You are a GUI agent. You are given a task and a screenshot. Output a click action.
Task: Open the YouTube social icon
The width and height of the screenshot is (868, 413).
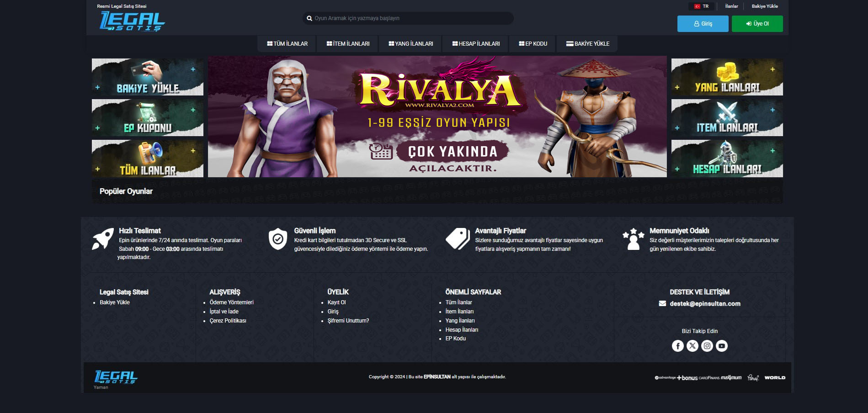pyautogui.click(x=721, y=346)
